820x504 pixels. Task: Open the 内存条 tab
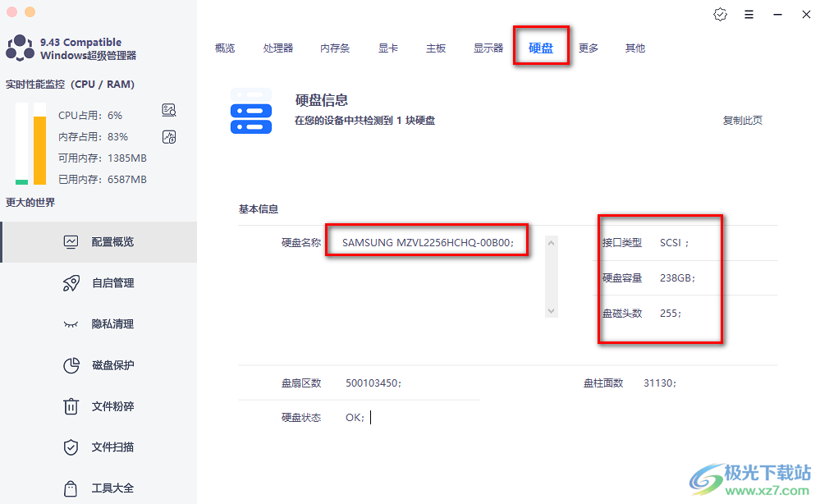click(335, 48)
